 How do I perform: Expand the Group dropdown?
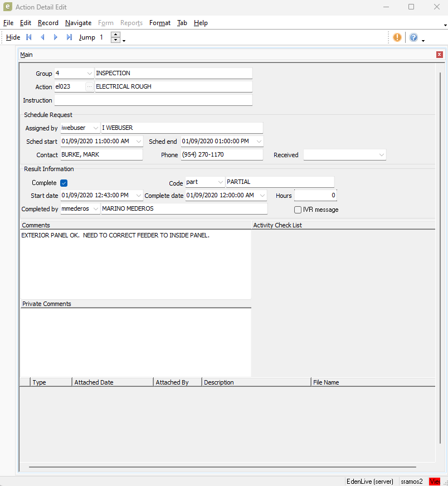click(x=90, y=74)
